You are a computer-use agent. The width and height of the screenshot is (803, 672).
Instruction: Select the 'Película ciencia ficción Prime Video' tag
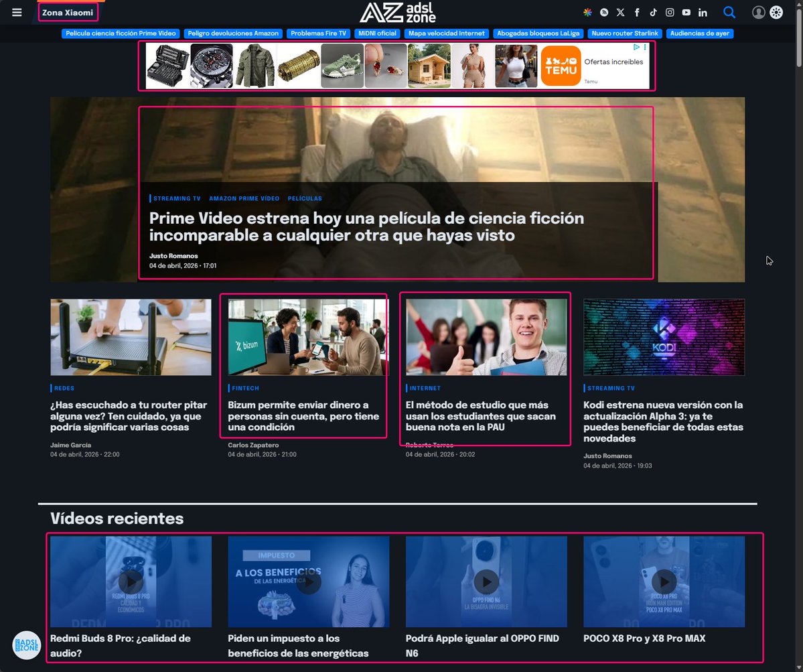click(x=121, y=33)
